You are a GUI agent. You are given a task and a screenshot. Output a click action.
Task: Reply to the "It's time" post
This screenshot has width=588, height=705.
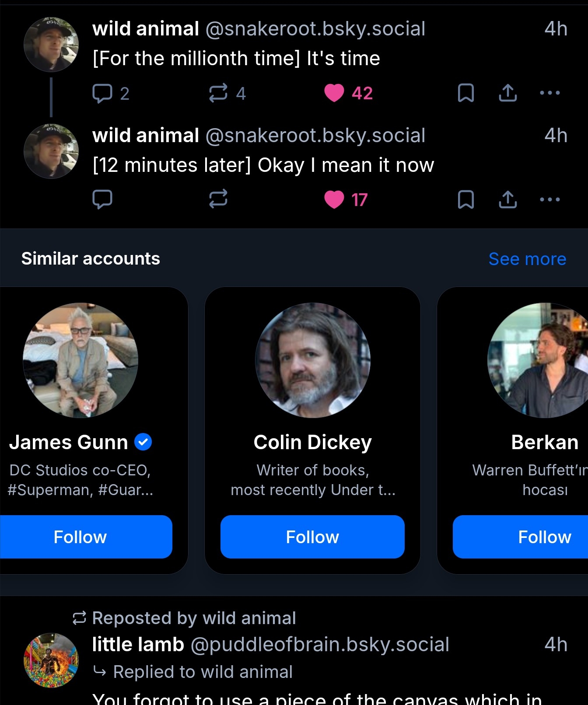[102, 93]
